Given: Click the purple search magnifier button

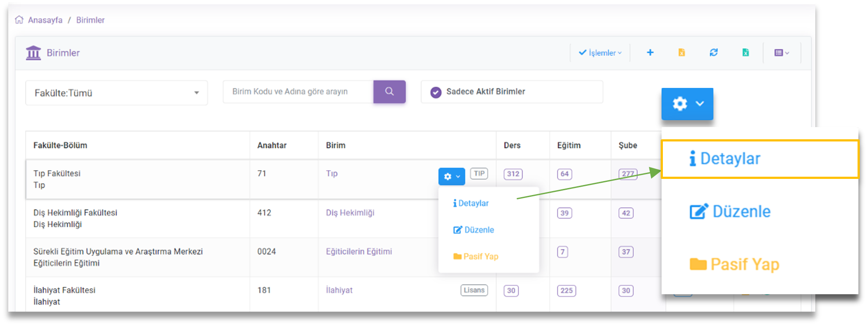Looking at the screenshot, I should [x=389, y=91].
